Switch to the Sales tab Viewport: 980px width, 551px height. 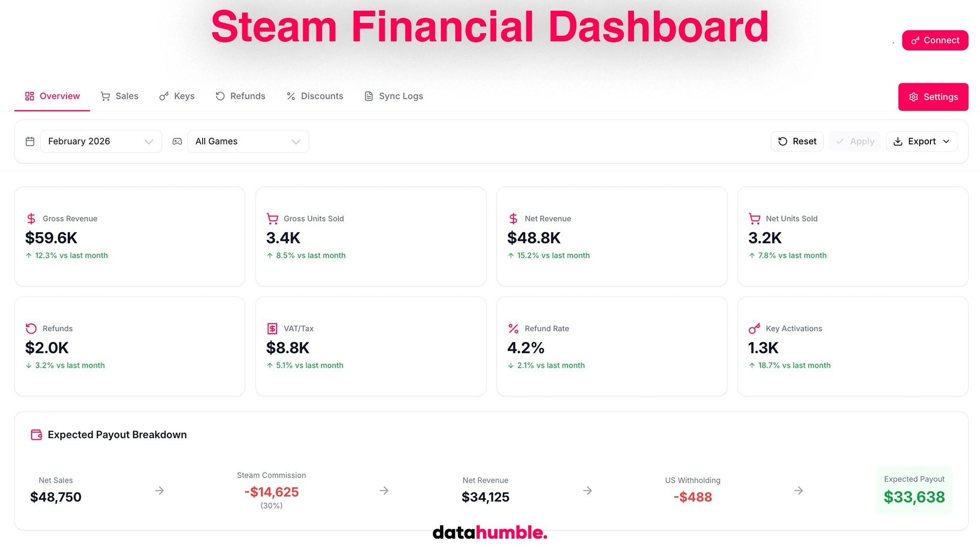tap(119, 96)
